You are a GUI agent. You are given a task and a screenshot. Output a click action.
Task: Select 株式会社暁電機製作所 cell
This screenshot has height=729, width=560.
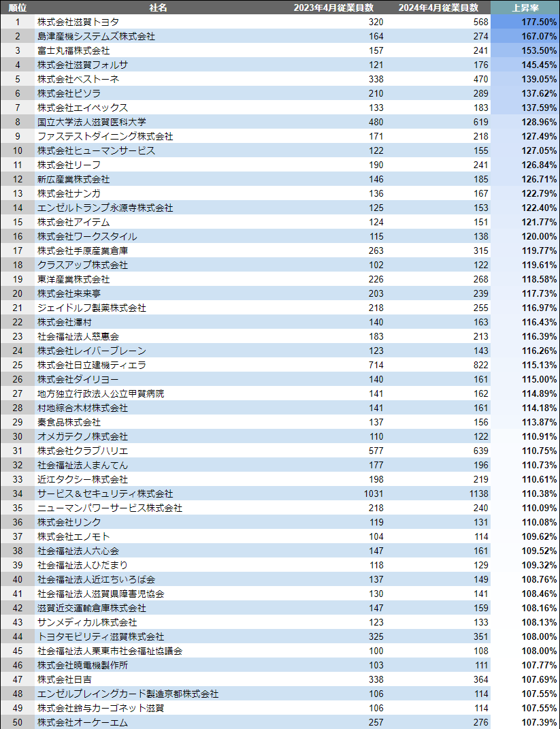[x=159, y=665]
